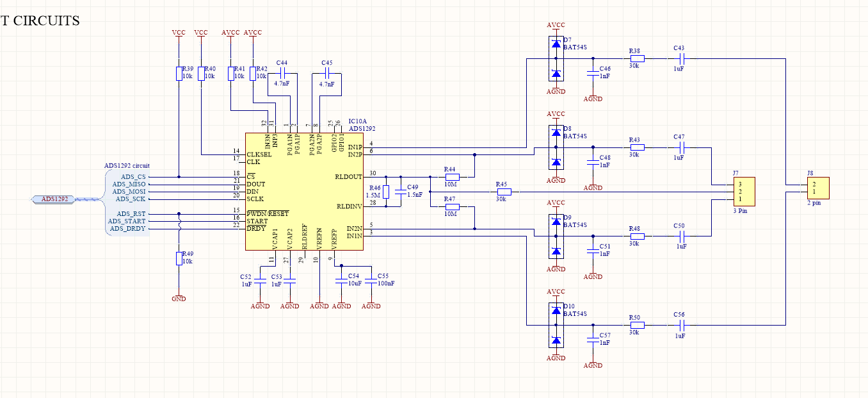Select resistor R50 30k symbol
The image size is (868, 398).
(637, 325)
